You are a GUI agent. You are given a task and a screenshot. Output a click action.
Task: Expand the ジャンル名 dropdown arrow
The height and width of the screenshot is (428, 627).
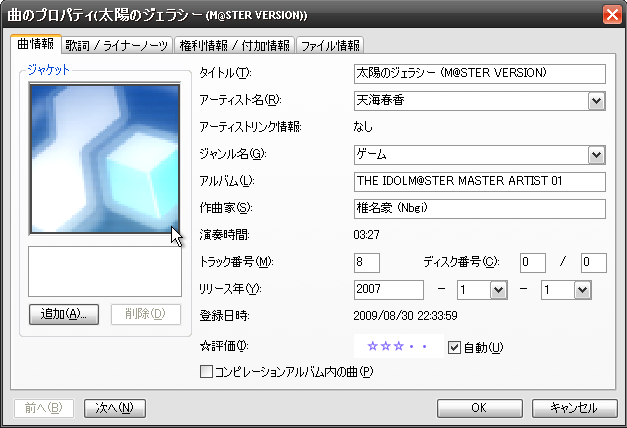[x=597, y=155]
